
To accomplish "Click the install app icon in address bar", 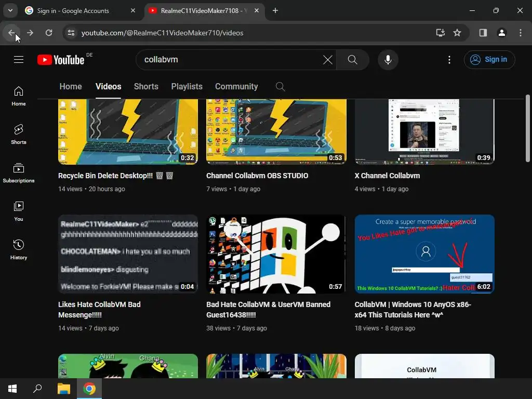I will click(441, 33).
